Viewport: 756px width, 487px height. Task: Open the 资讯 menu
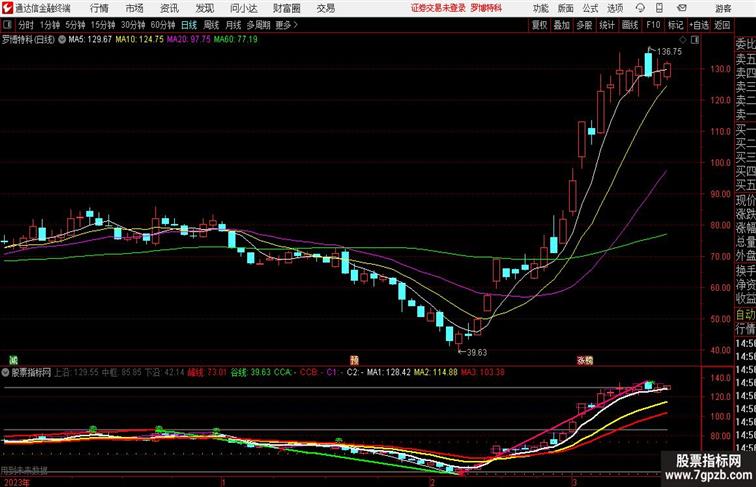(169, 8)
